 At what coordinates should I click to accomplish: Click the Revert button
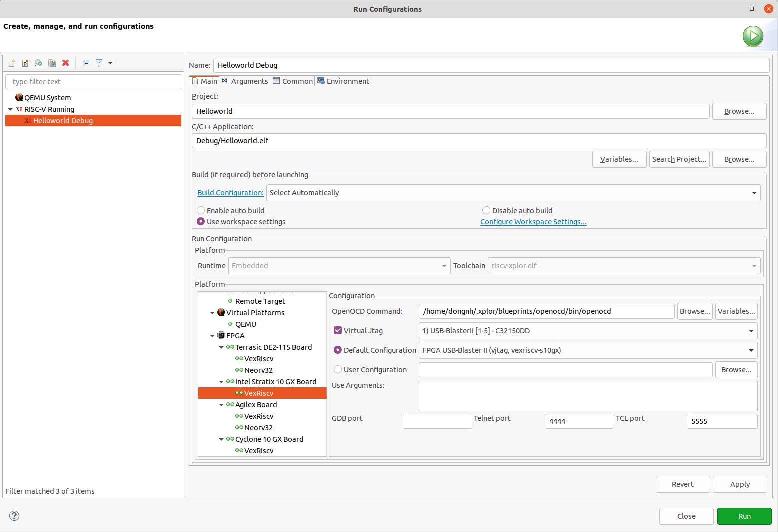(x=683, y=484)
